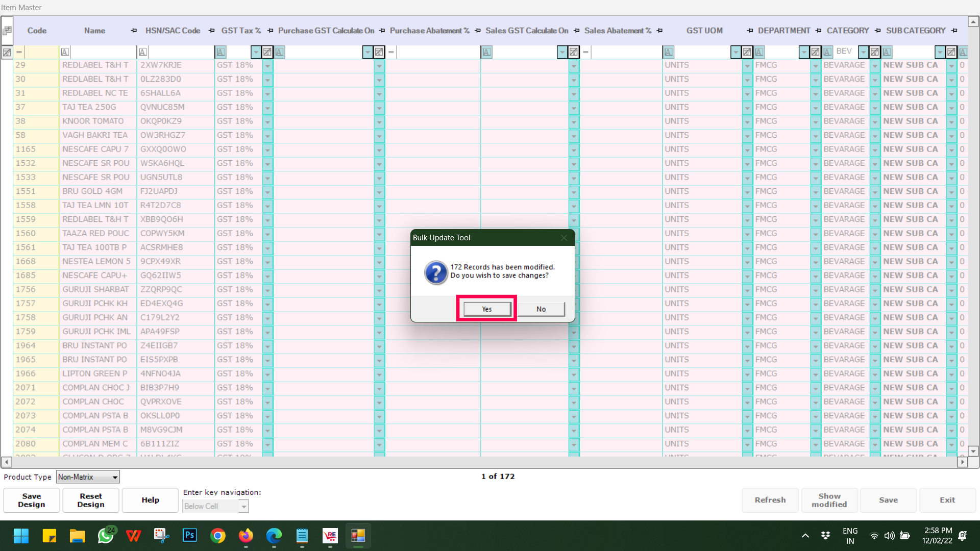The width and height of the screenshot is (980, 551).
Task: Click No in the Bulk Update Tool dialog
Action: (541, 309)
